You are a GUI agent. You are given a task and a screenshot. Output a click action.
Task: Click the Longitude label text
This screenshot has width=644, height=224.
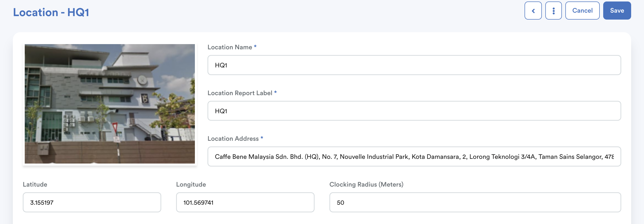click(x=191, y=184)
